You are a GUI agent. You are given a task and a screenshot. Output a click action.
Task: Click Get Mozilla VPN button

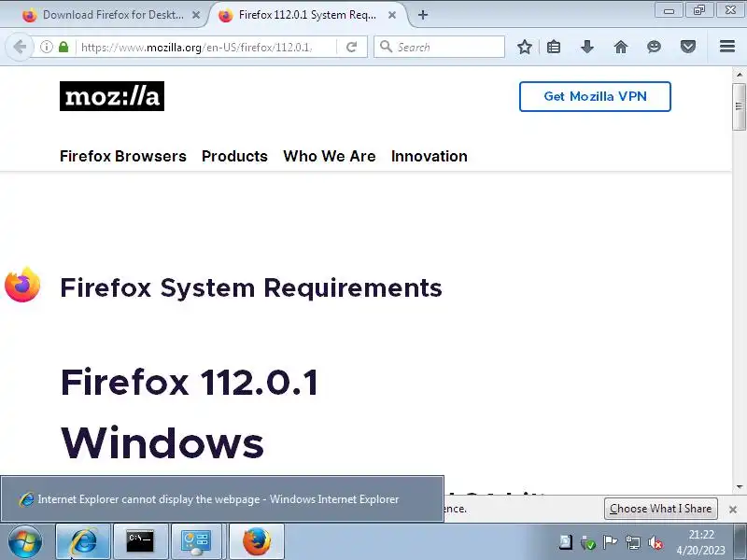click(x=595, y=97)
